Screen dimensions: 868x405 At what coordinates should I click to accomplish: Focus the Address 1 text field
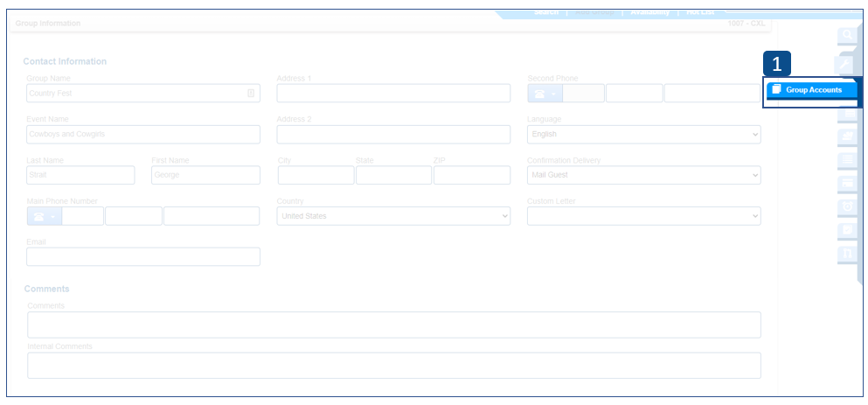pos(393,94)
